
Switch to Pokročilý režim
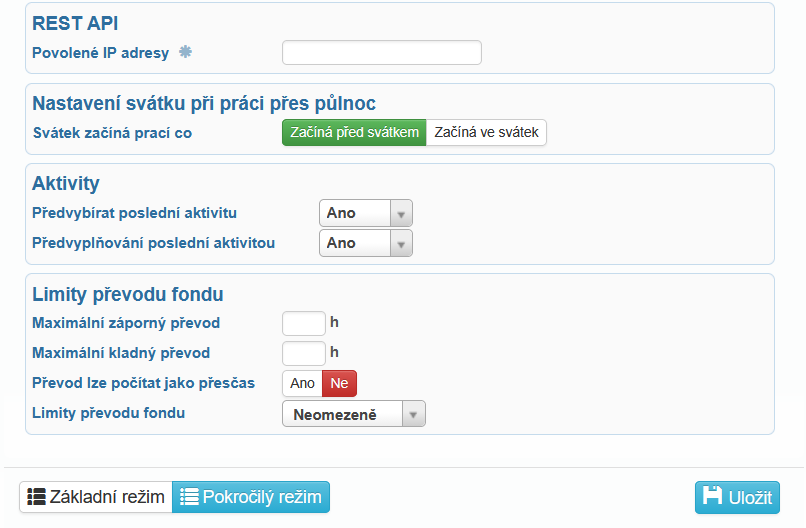tap(251, 497)
